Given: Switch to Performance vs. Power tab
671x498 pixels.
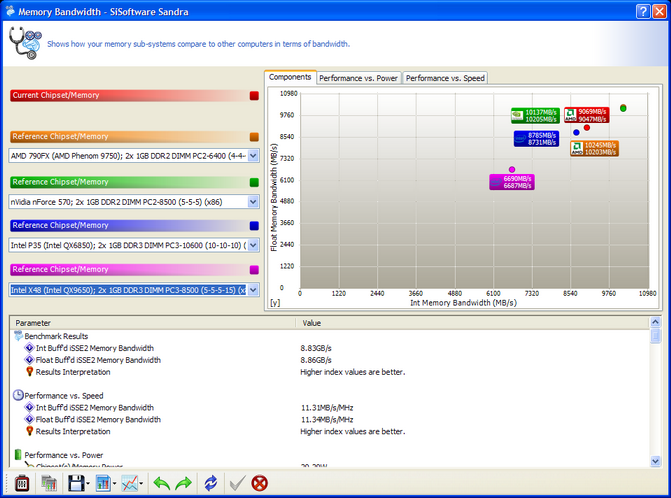Looking at the screenshot, I should (x=359, y=78).
